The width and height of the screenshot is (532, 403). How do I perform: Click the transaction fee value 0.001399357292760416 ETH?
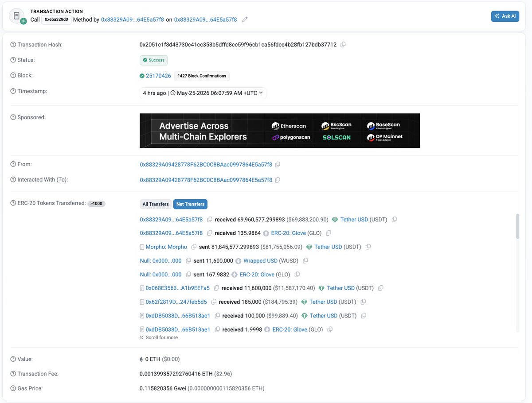(176, 374)
